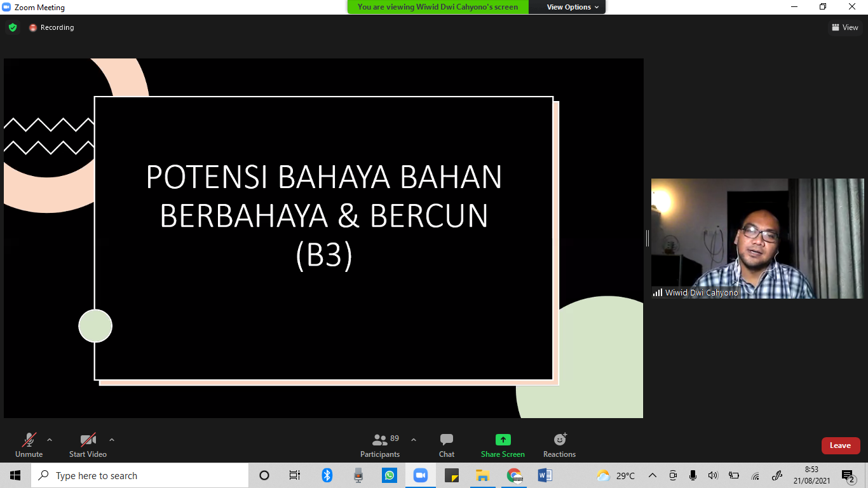Open the Chat panel

(x=447, y=445)
